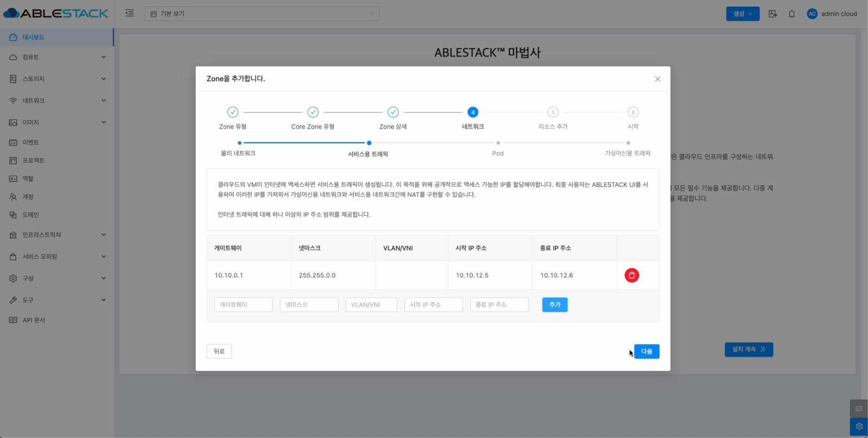
Task: Click the 다음 next button
Action: click(x=646, y=351)
